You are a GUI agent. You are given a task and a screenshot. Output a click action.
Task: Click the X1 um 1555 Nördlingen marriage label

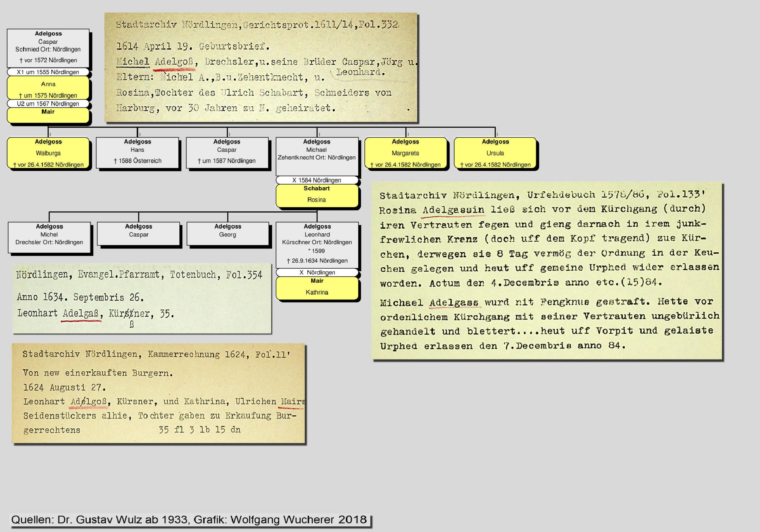click(x=48, y=72)
